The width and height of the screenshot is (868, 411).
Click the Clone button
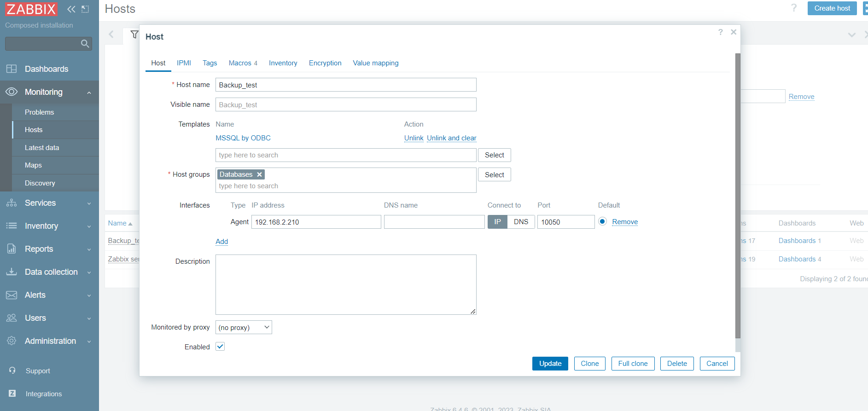click(x=590, y=364)
